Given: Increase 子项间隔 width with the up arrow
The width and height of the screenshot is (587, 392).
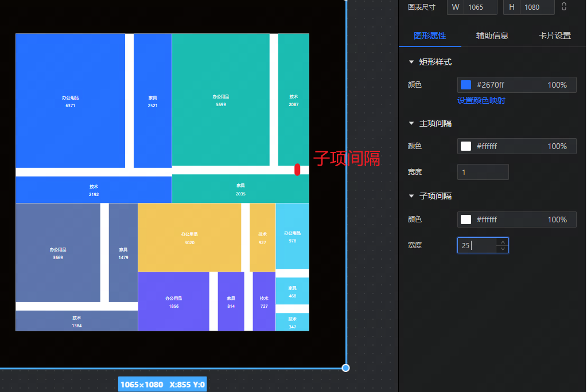Looking at the screenshot, I should click(x=503, y=242).
